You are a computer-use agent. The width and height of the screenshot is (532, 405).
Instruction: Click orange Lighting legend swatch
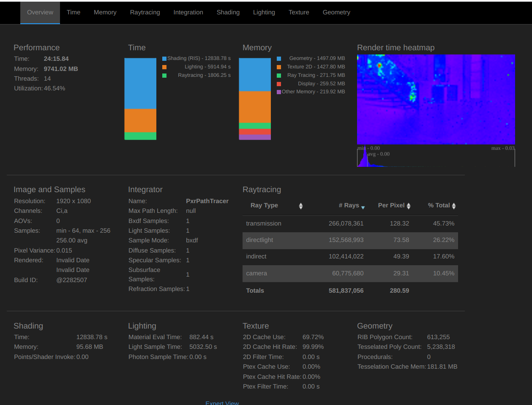[164, 67]
